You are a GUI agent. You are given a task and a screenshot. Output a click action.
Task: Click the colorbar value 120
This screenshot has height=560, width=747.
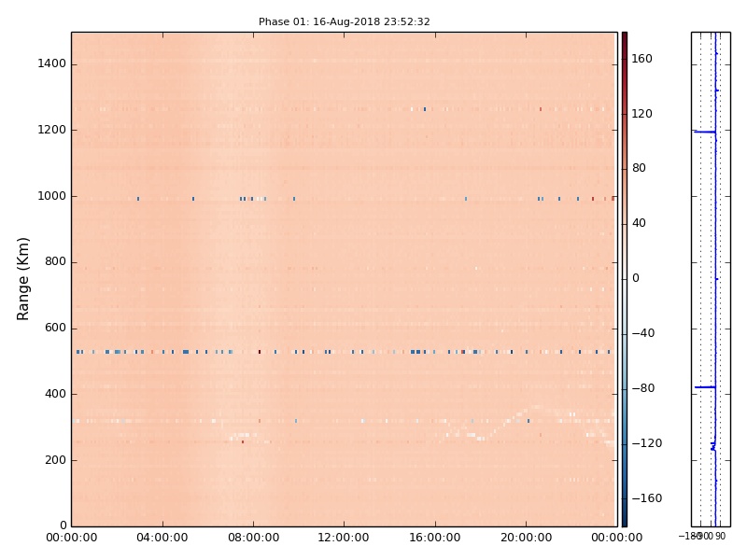(641, 113)
